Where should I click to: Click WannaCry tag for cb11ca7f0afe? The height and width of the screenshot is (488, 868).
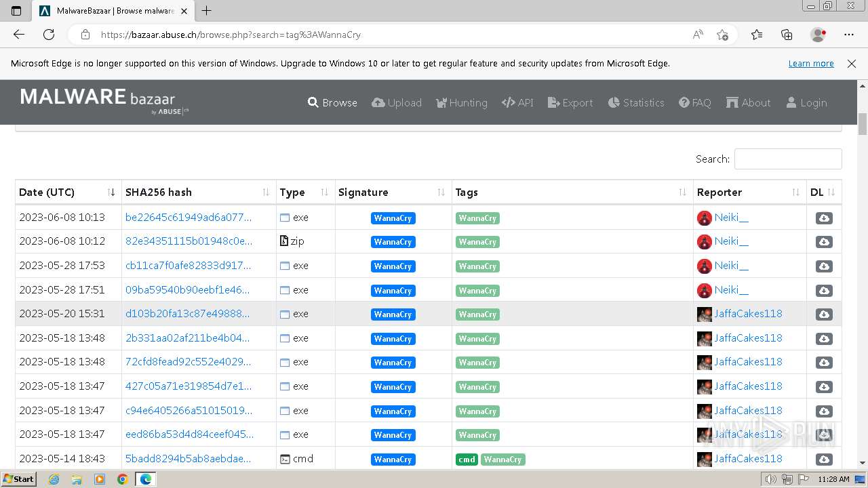click(x=477, y=266)
